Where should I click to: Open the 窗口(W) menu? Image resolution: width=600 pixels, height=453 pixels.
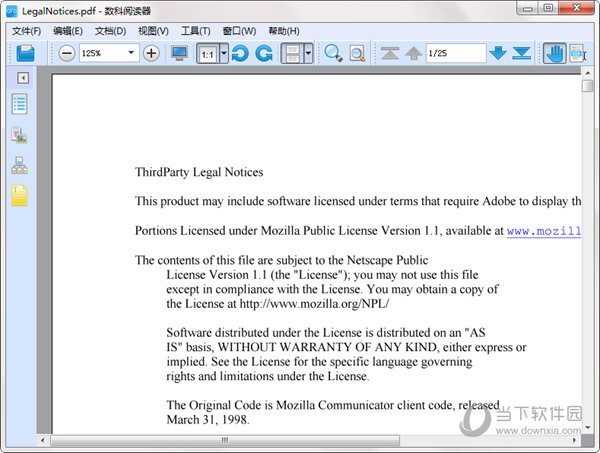[239, 31]
